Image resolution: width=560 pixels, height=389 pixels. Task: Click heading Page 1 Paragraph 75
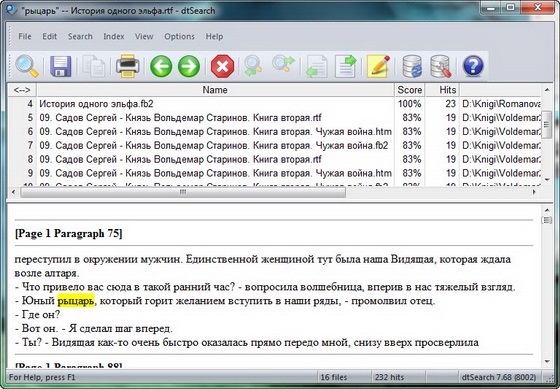69,234
